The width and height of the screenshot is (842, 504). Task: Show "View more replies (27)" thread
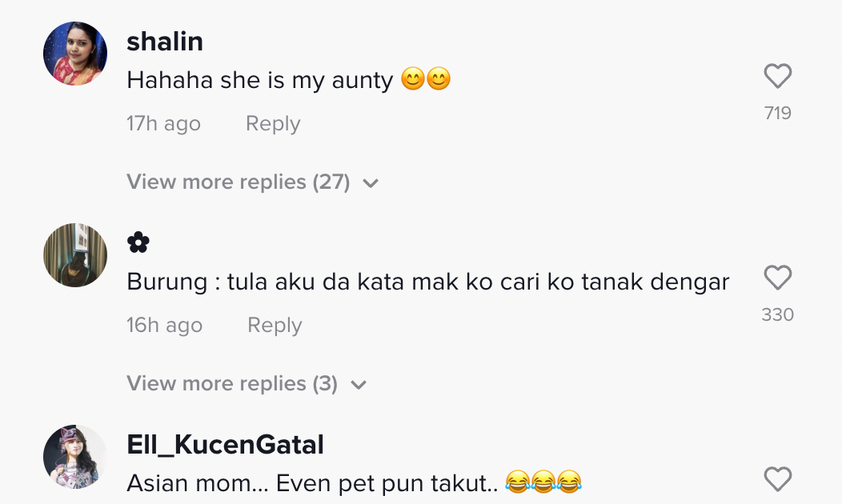(x=239, y=182)
